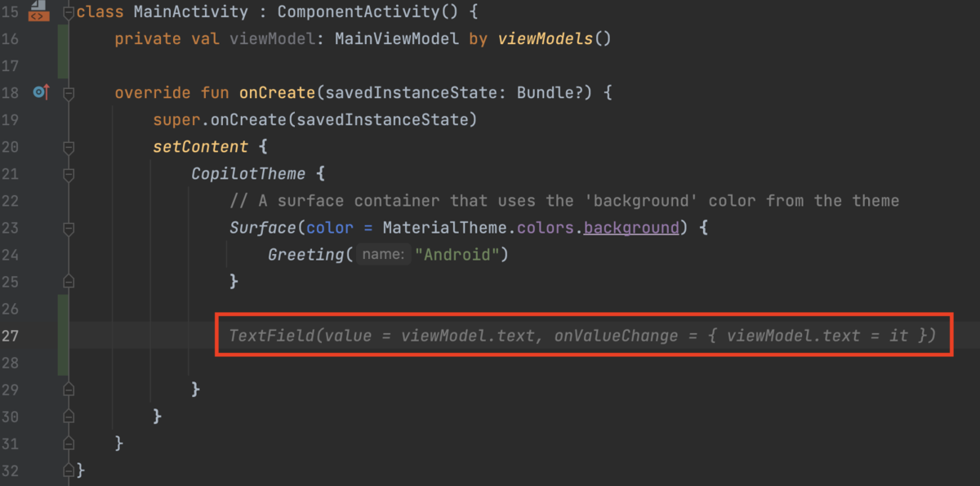Click line number 16 in the gutter
980x486 pixels.
point(11,38)
